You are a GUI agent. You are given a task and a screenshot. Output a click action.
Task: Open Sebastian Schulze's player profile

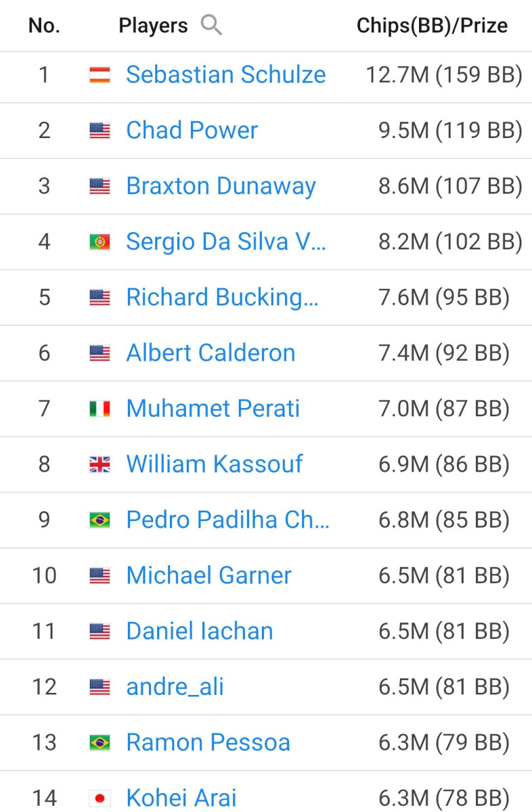point(226,74)
